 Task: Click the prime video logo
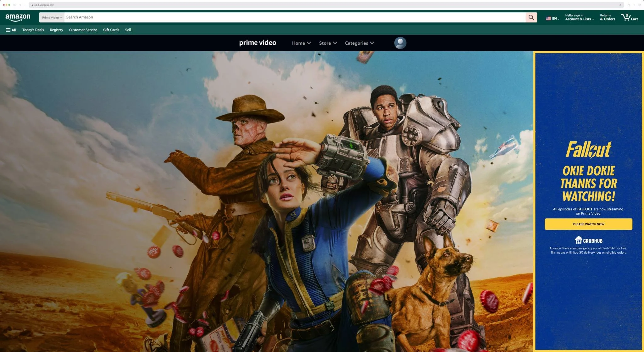(x=258, y=43)
